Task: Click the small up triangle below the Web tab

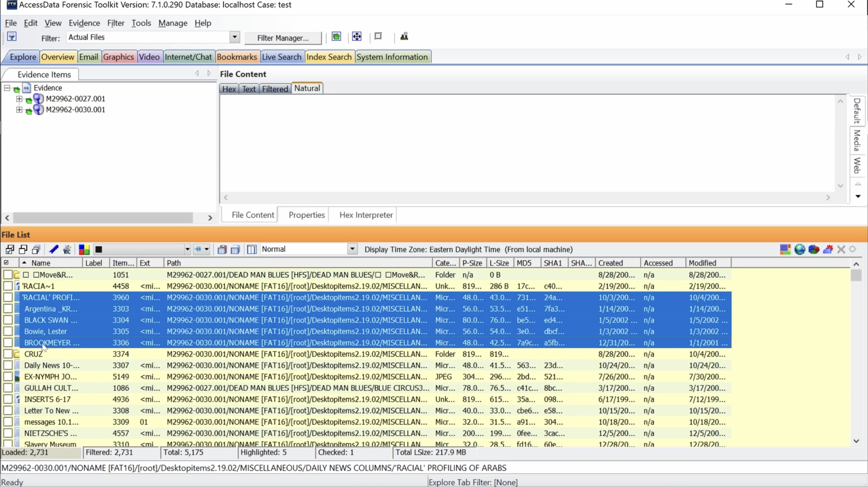Action: tap(858, 184)
